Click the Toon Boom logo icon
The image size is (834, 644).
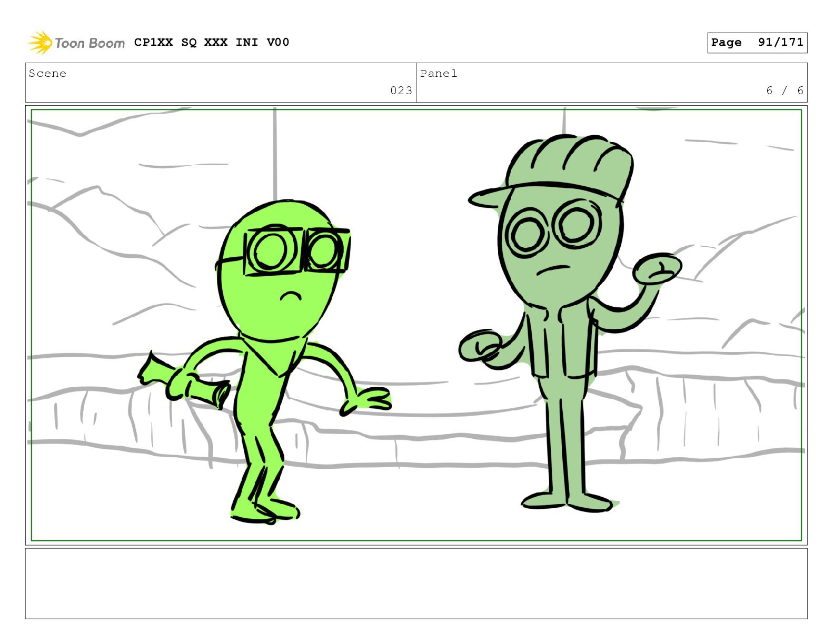[x=40, y=43]
